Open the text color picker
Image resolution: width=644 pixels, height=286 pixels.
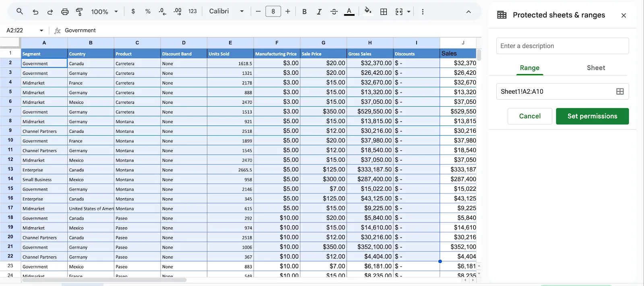click(349, 12)
